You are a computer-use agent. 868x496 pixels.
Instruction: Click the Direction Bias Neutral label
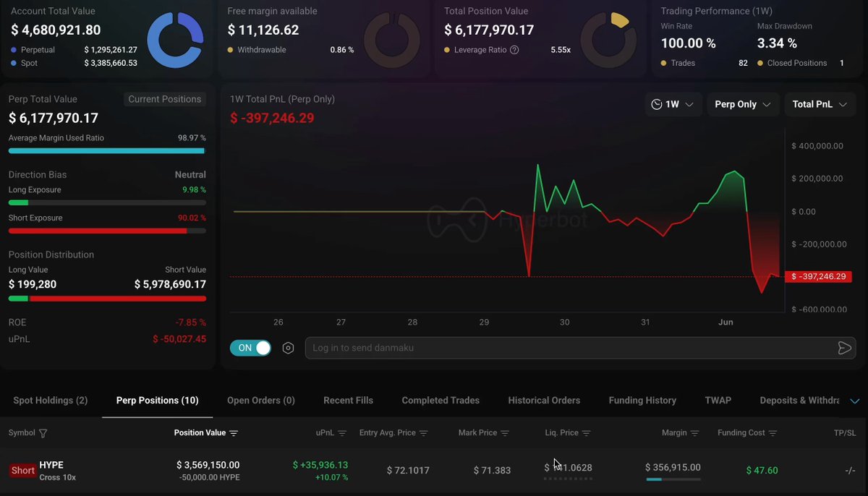[190, 175]
